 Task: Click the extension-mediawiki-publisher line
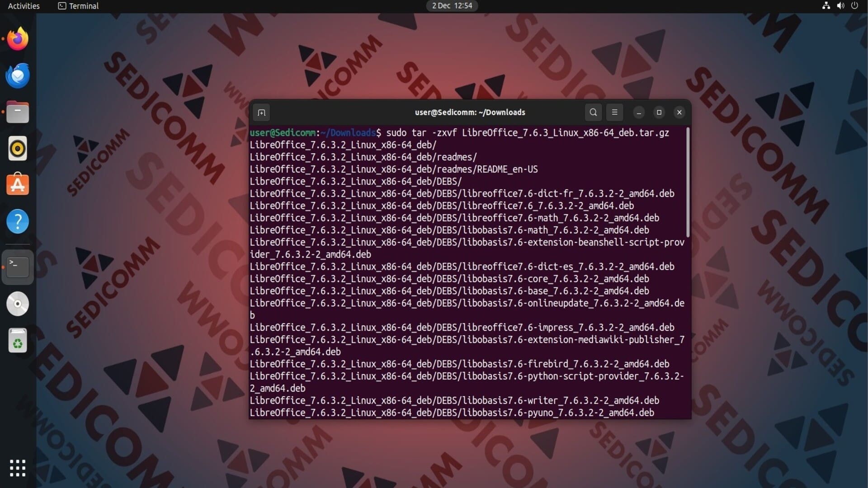pos(467,346)
